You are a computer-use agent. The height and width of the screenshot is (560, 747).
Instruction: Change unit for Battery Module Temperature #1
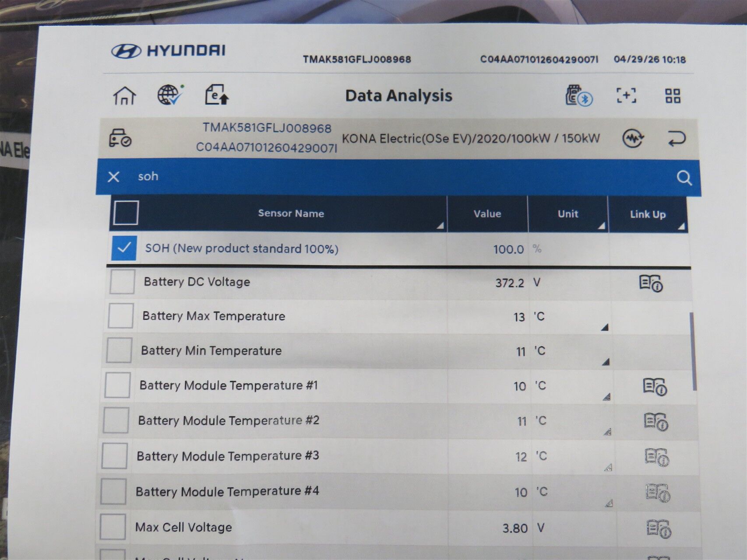[x=606, y=397]
